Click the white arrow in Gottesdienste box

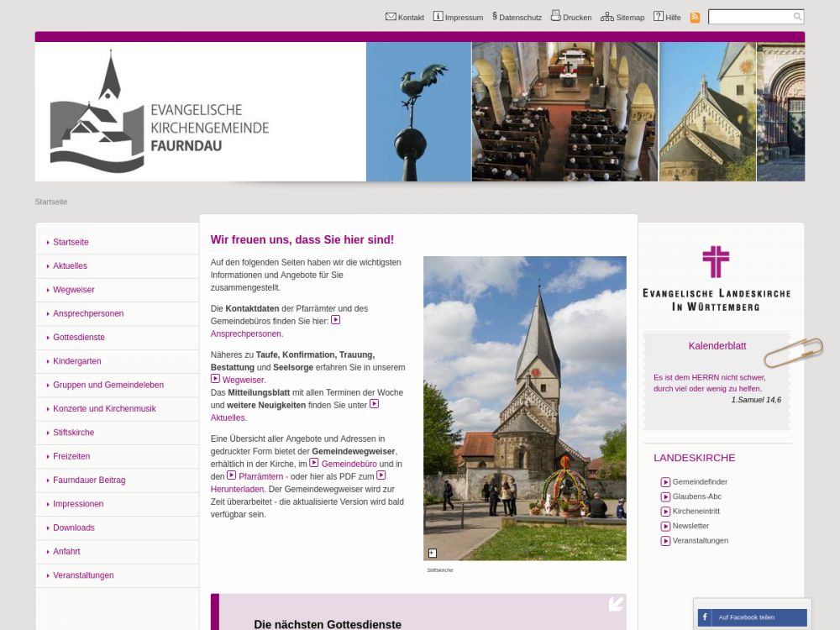pos(617,603)
